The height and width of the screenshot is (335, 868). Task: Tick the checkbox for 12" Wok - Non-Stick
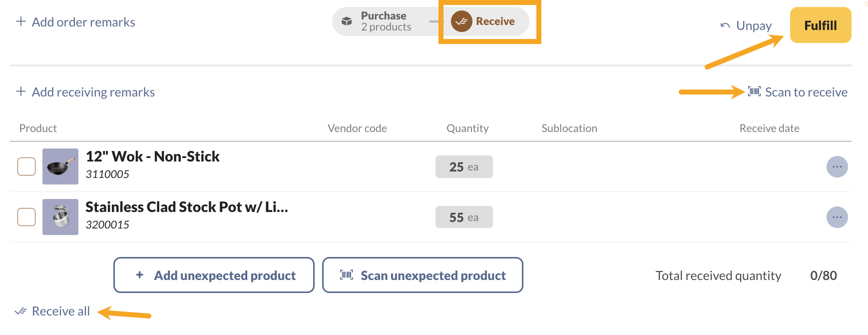(x=26, y=166)
